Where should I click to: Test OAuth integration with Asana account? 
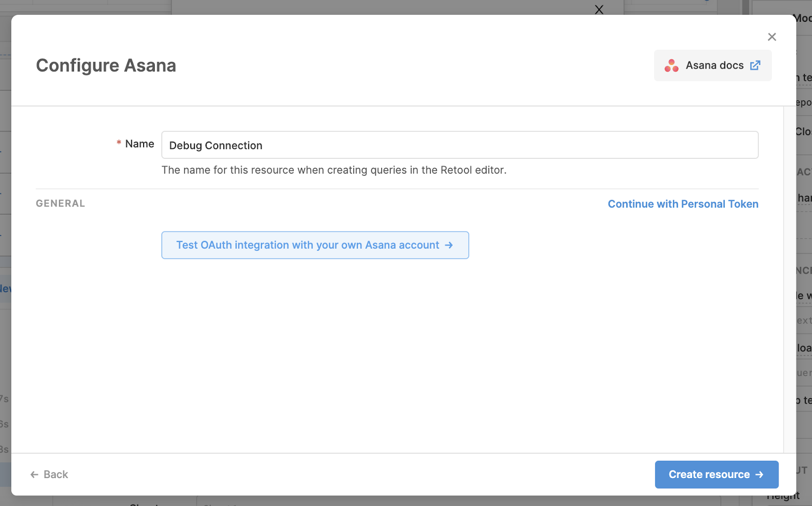point(315,245)
